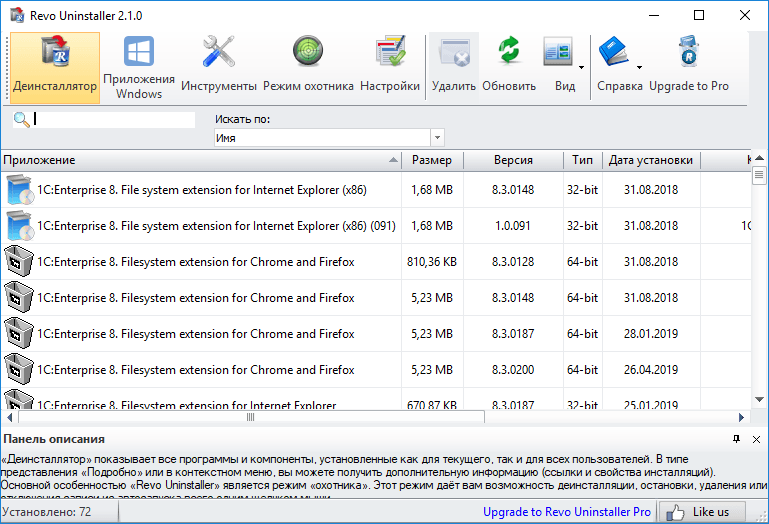Close the Панель описания panel

click(756, 440)
